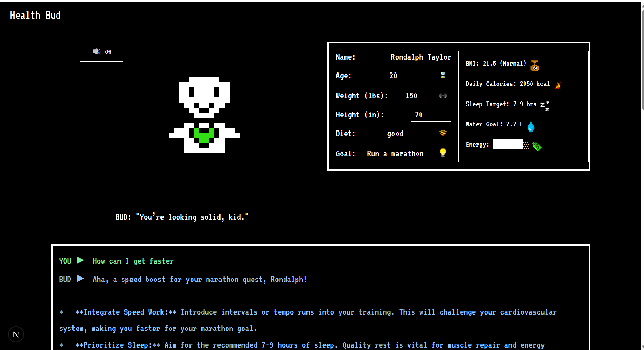Click the Water Goal: 2.2 L text

click(x=494, y=124)
